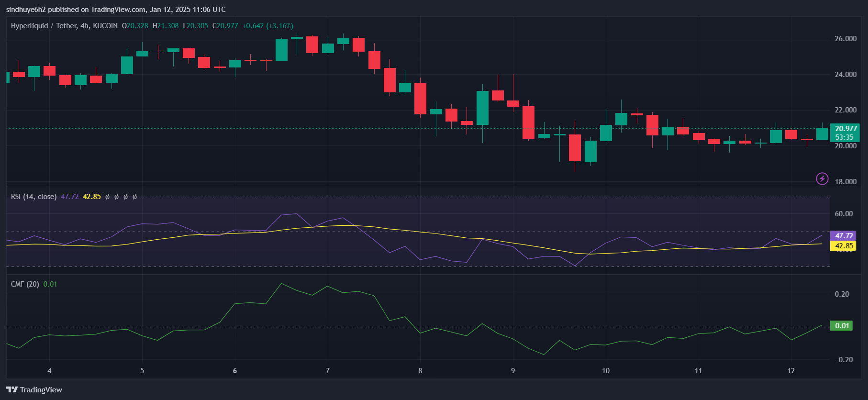Screen dimensions: 868x400
Task: Click the purple 47.72 RSI axis label
Action: point(844,235)
